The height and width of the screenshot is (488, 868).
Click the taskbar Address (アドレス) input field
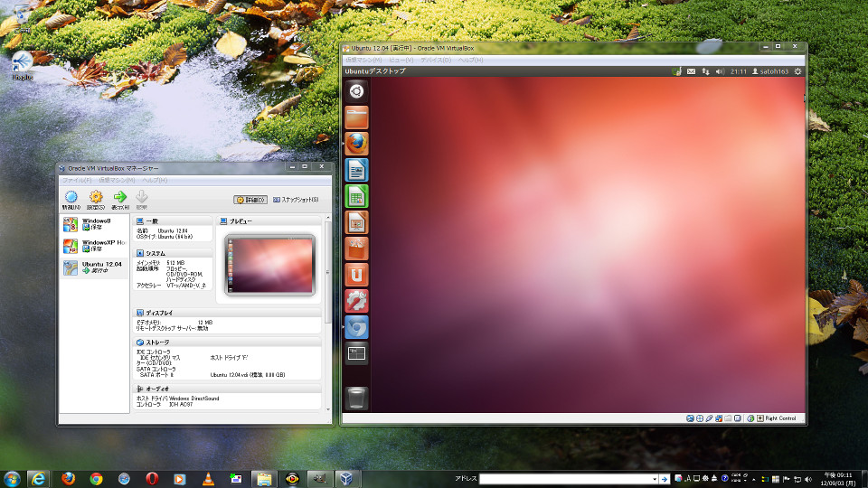pos(564,479)
